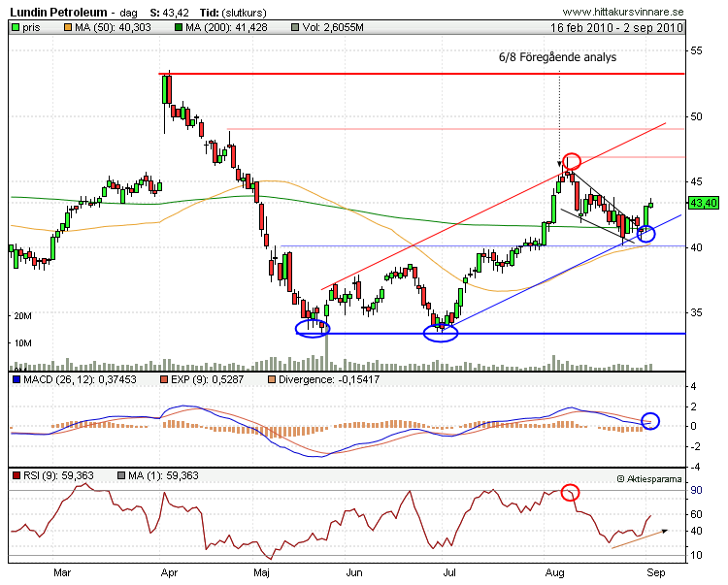
Task: Click the green 43,40 current price label
Action: point(704,203)
